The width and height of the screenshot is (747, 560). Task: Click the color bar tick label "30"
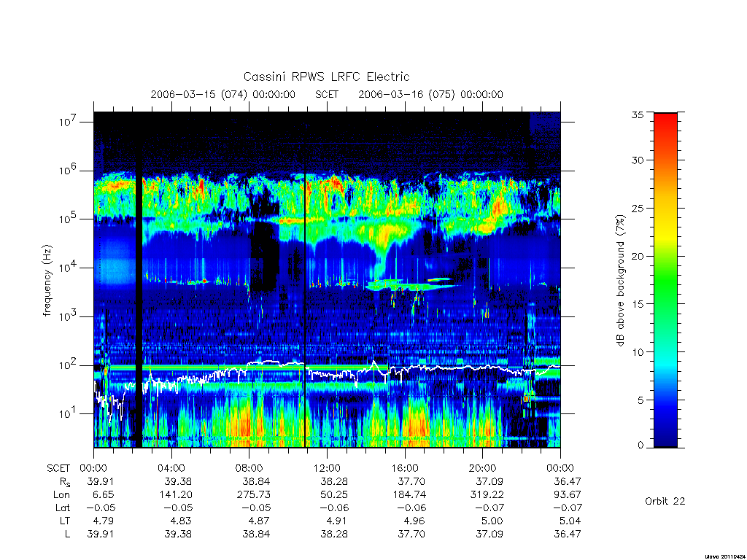pyautogui.click(x=637, y=160)
